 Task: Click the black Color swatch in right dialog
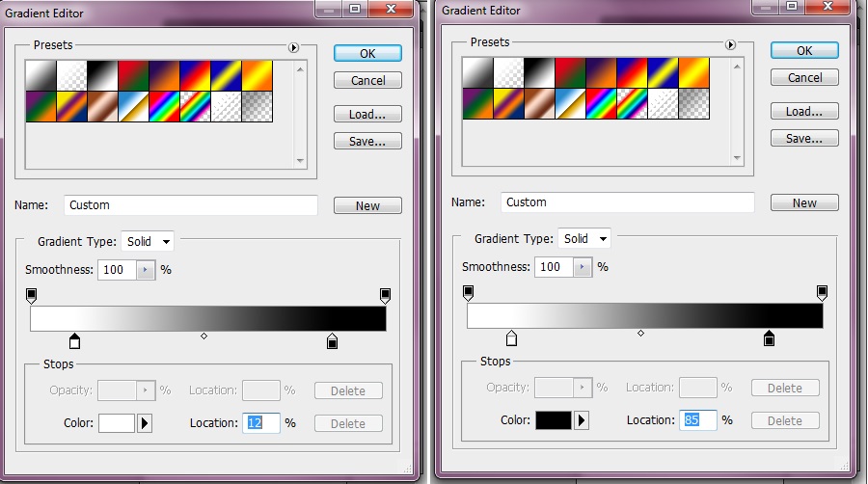pos(553,420)
